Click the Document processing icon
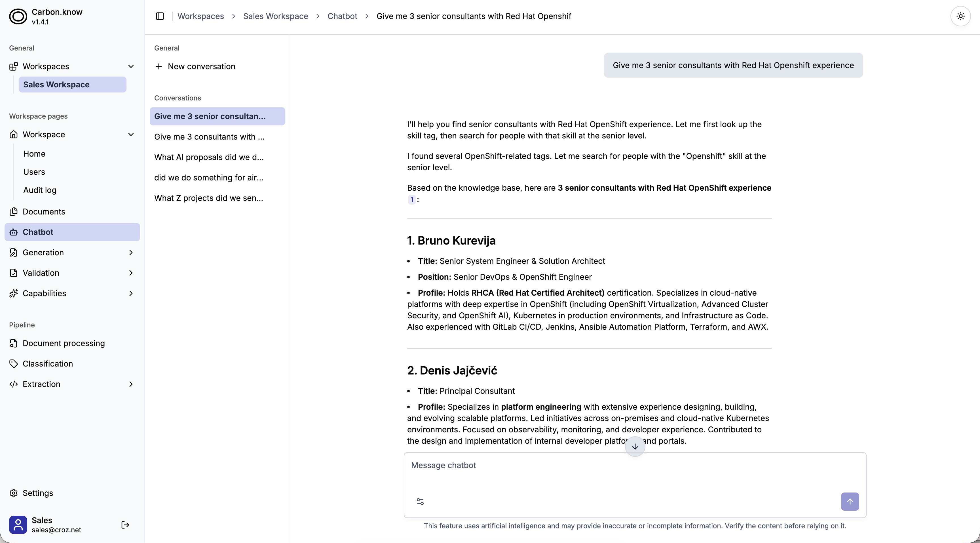The height and width of the screenshot is (543, 980). click(x=14, y=343)
